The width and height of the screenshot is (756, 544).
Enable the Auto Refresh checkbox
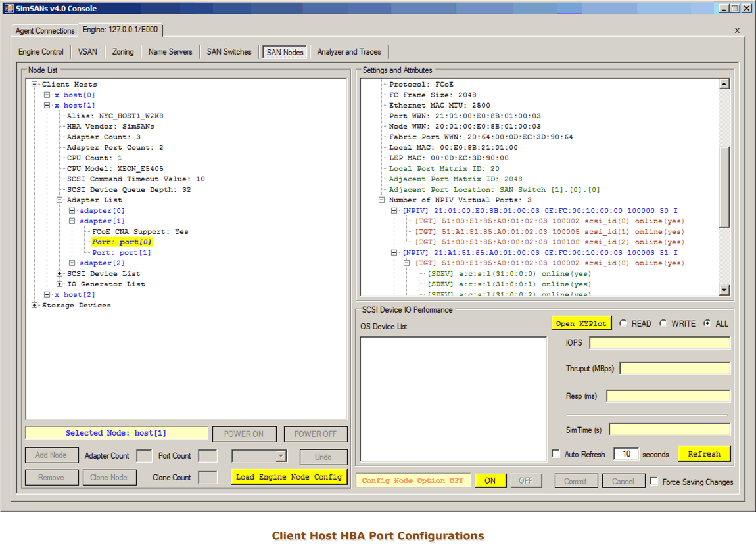(556, 454)
